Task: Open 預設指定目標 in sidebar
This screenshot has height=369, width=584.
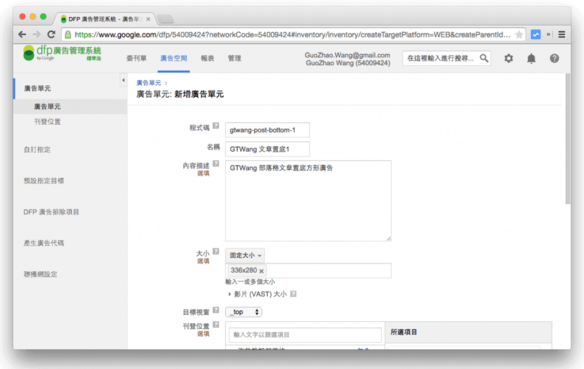Action: (44, 181)
